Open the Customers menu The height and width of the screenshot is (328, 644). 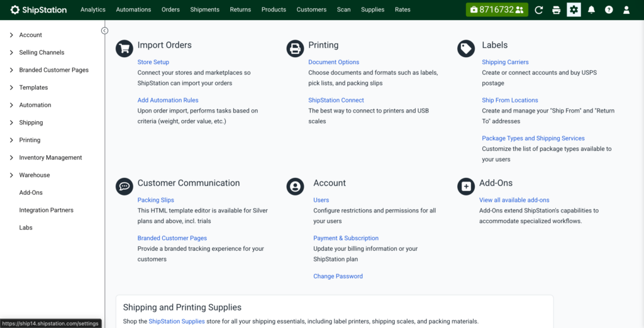coord(311,10)
